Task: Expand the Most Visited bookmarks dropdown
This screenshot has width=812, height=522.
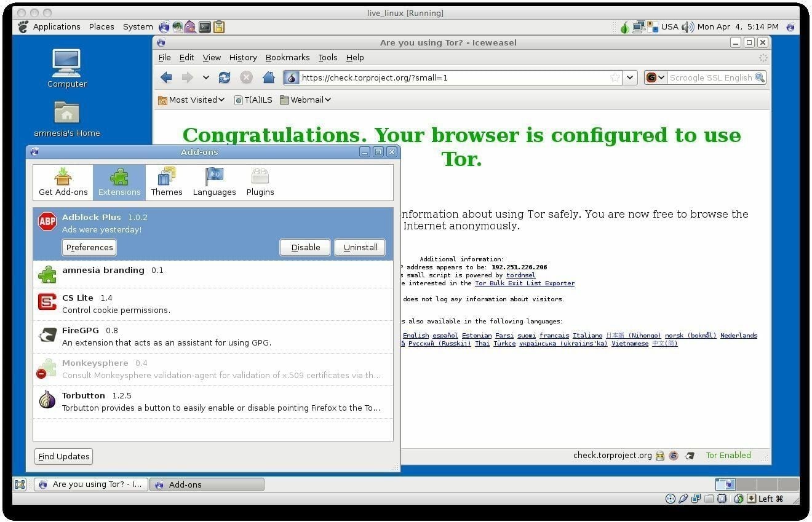Action: pyautogui.click(x=191, y=100)
